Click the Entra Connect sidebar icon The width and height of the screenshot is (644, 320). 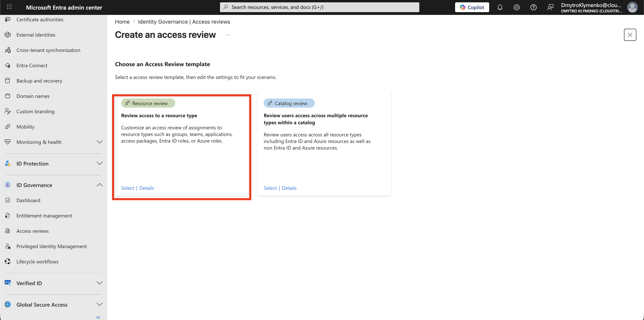pos(8,66)
